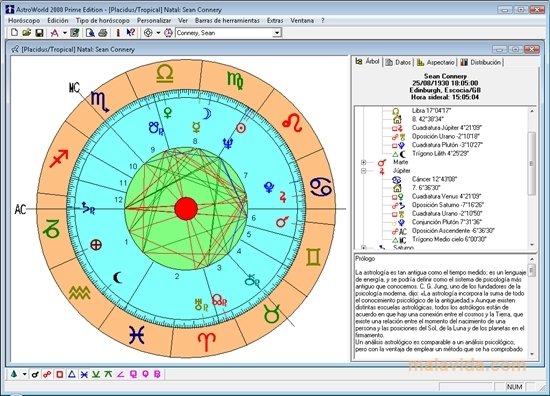
Task: Open the Tipo de horóscopo menu
Action: tap(102, 20)
